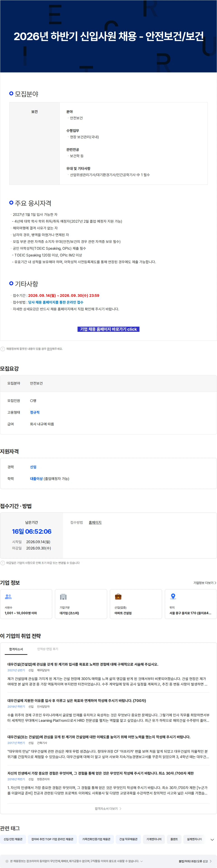Click 기업 채용 홈페이지 바로가기 button
217x868 pixels.
tap(108, 329)
